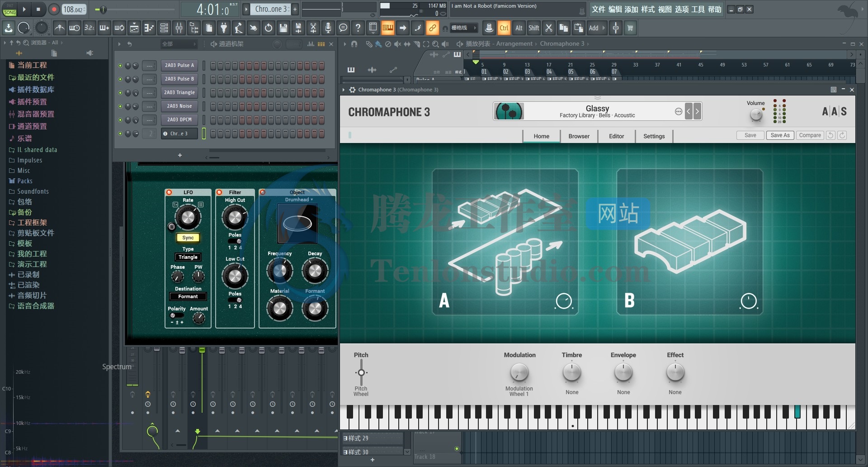Click the Alt key button in toolbar
The height and width of the screenshot is (467, 868).
click(x=519, y=28)
